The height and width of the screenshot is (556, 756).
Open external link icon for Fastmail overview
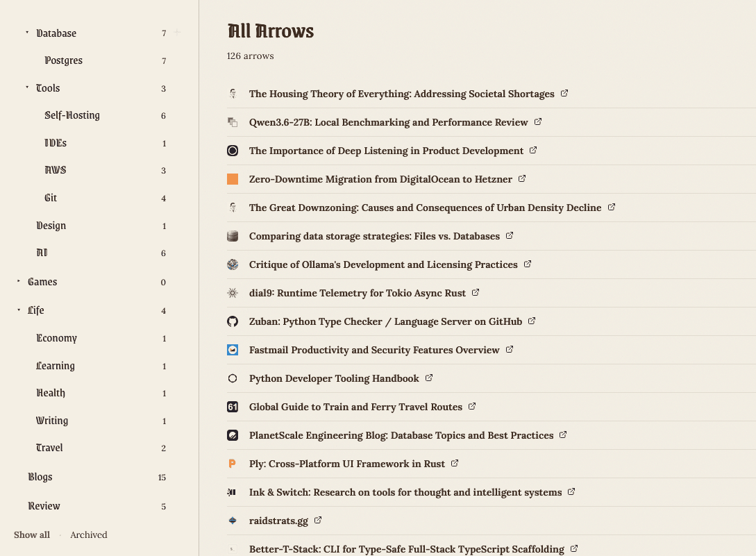click(x=509, y=349)
